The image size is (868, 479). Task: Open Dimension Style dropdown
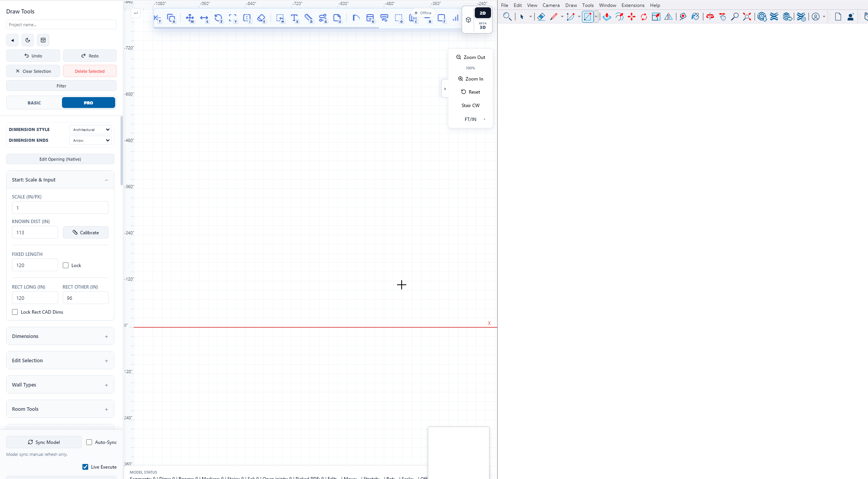(90, 129)
